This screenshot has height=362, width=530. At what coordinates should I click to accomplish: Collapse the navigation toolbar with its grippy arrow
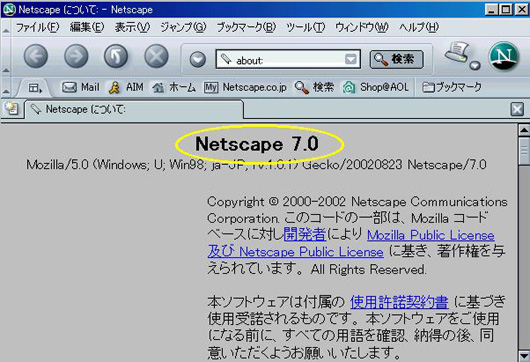tap(6, 70)
